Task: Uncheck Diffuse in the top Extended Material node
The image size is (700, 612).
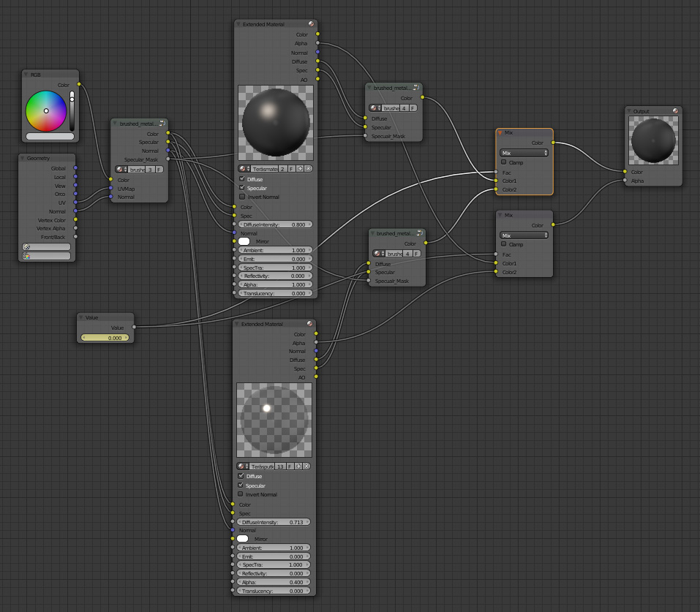Action: (242, 178)
